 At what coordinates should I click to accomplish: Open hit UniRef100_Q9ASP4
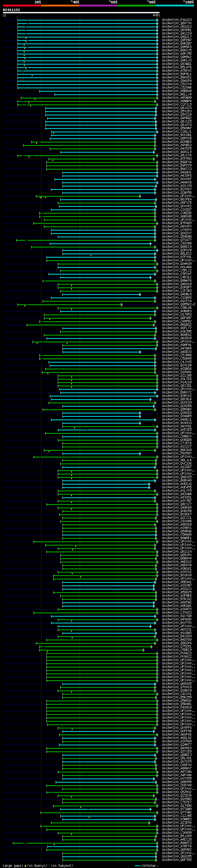point(176,81)
